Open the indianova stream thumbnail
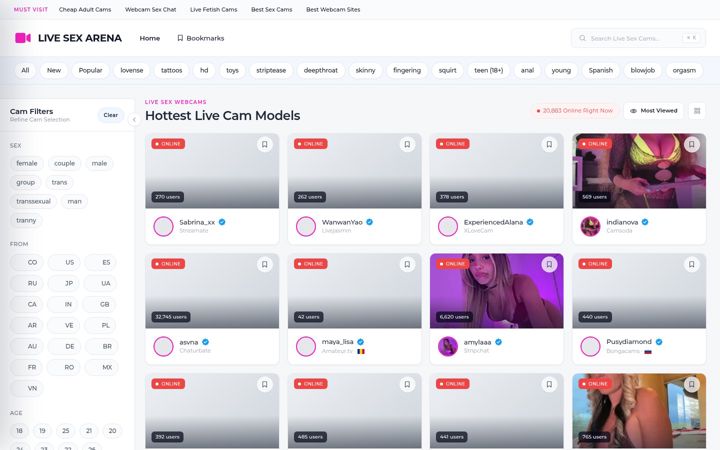 (639, 171)
